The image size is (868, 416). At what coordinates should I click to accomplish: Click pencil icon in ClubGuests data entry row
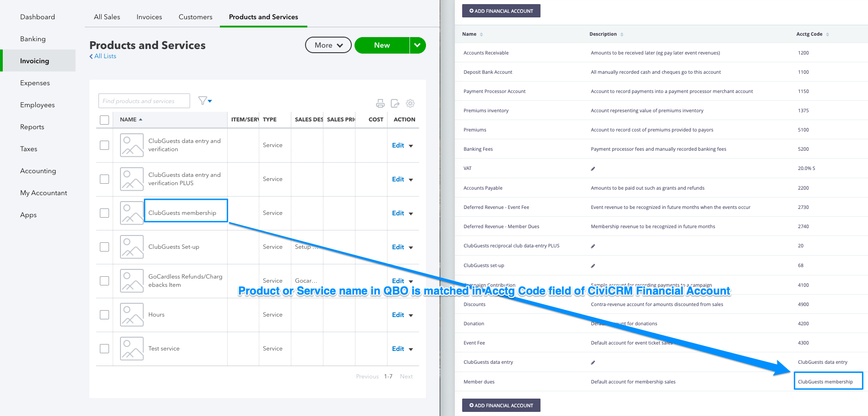pyautogui.click(x=593, y=362)
